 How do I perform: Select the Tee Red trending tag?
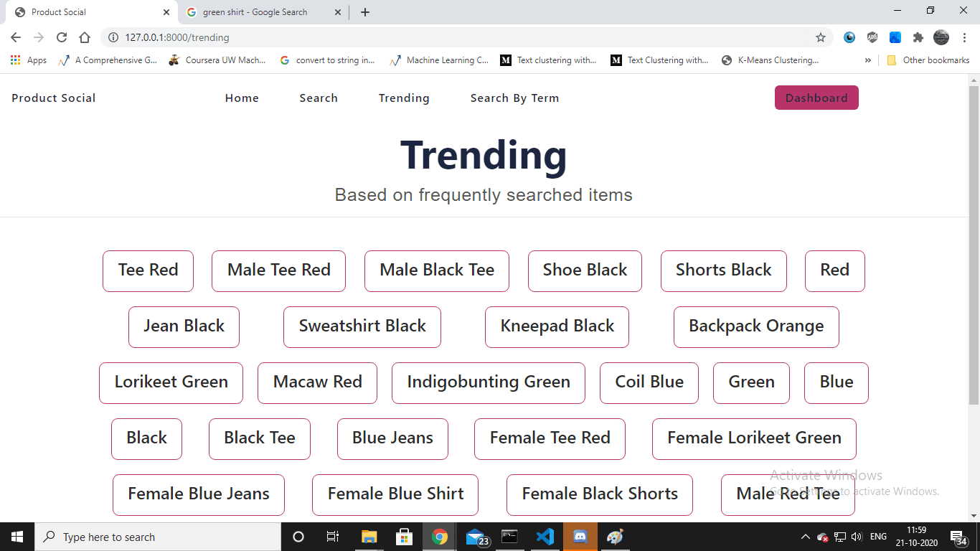coord(148,271)
